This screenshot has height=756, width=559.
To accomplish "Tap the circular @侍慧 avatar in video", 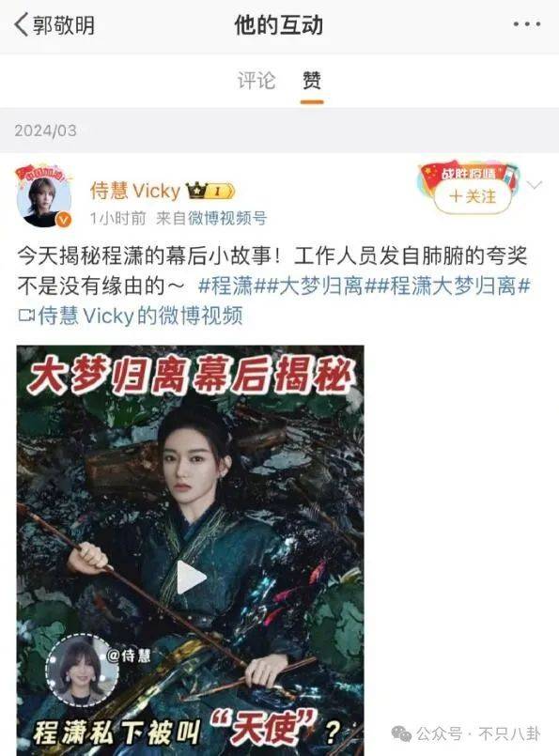I will pyautogui.click(x=82, y=670).
